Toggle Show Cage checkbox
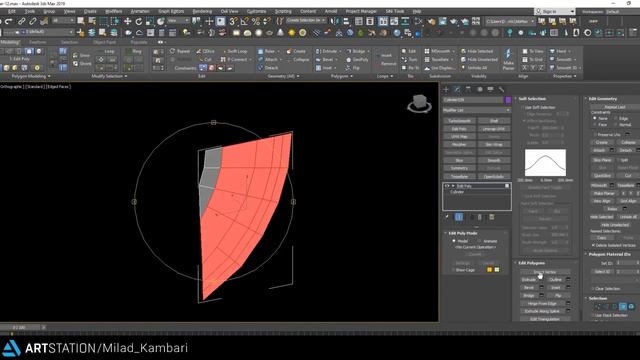640x360 pixels. pyautogui.click(x=453, y=270)
